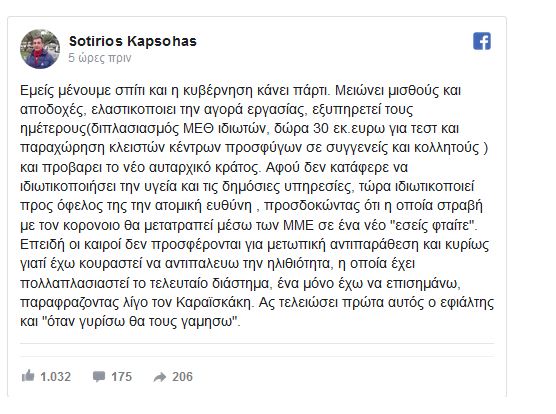Click the comment bubble icon

tap(99, 376)
